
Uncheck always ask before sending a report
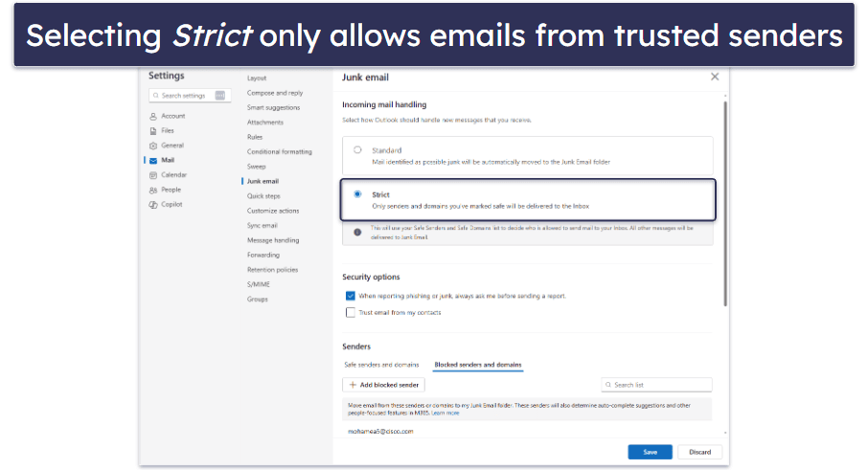pyautogui.click(x=351, y=296)
